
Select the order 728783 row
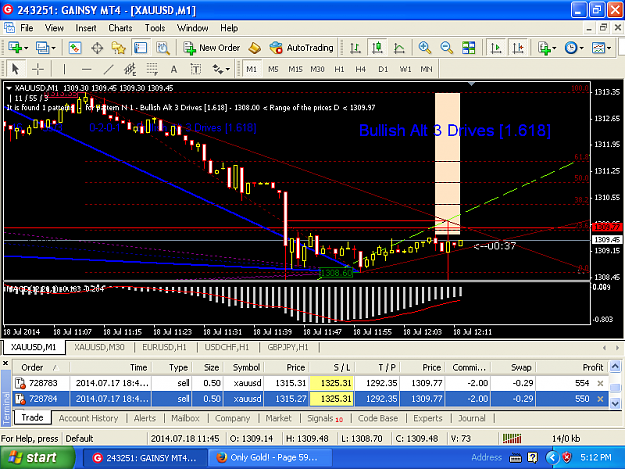click(311, 383)
